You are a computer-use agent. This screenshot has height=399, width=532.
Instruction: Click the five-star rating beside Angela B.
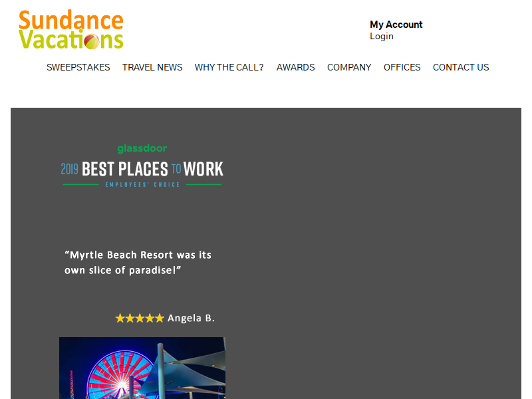coord(140,319)
